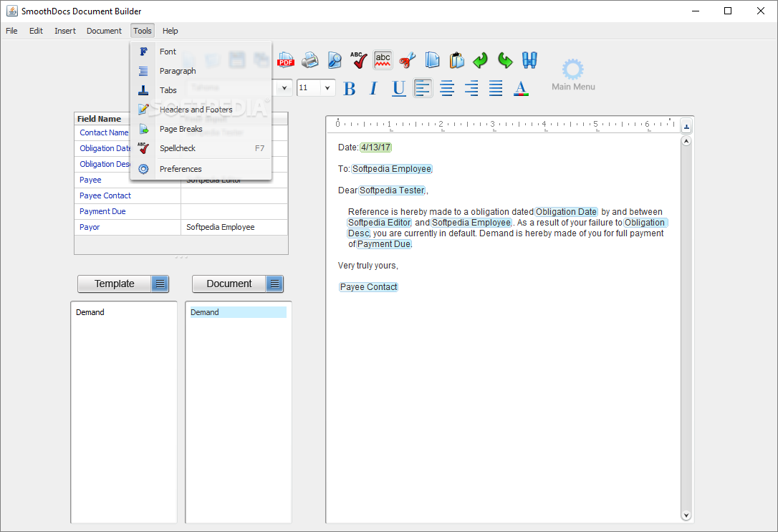Run spell check from the toolbar
The height and width of the screenshot is (532, 778).
click(x=358, y=60)
